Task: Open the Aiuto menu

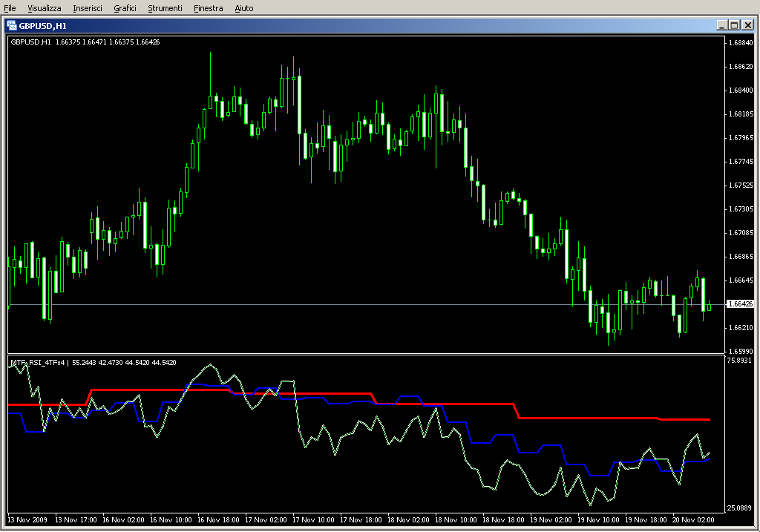Action: 243,8
